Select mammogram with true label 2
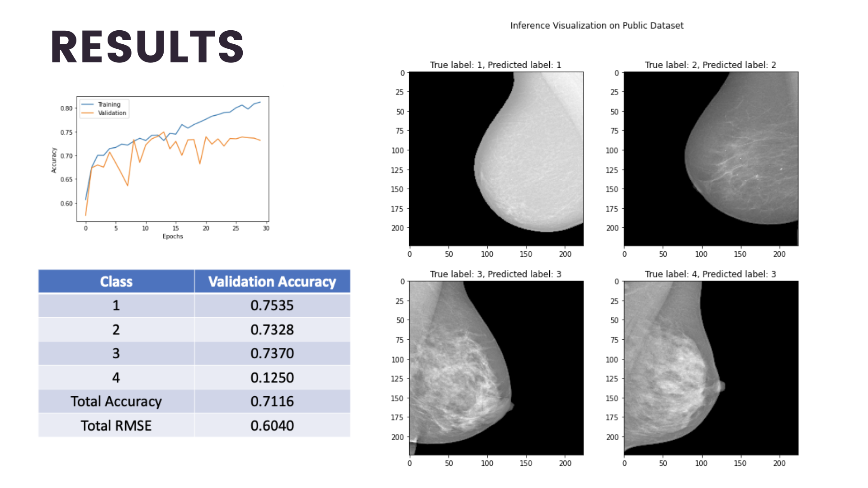Viewport: 868px width, 488px height. (x=711, y=159)
